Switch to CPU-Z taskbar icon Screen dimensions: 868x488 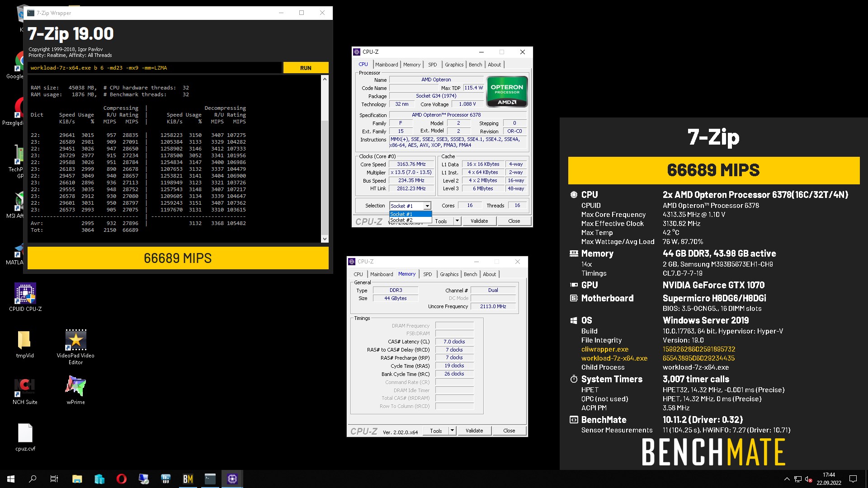coord(232,479)
